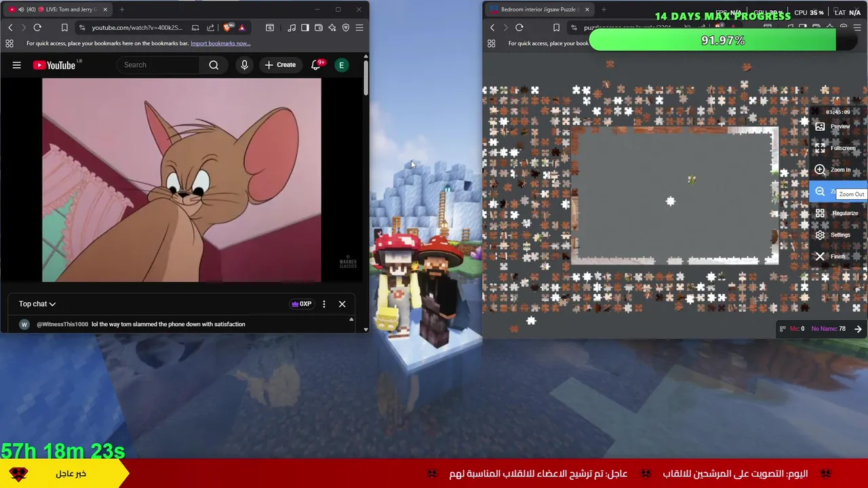Screen dimensions: 868x488
Task: Reload the YouTube page
Action: click(x=37, y=28)
